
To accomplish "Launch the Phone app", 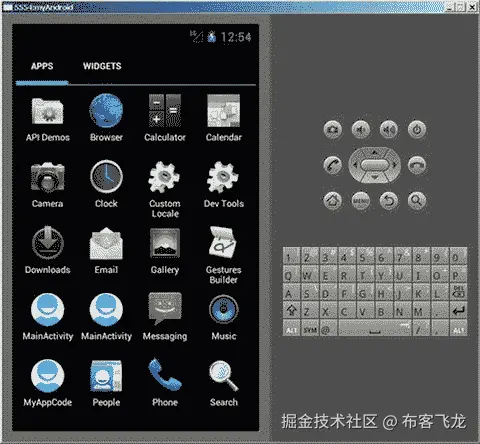I will [165, 383].
